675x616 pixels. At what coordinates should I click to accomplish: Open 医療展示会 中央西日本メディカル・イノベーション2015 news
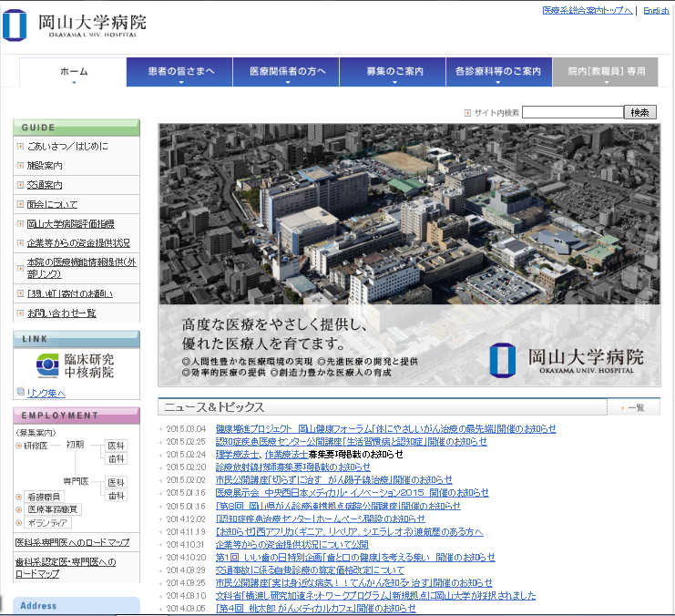coord(353,493)
